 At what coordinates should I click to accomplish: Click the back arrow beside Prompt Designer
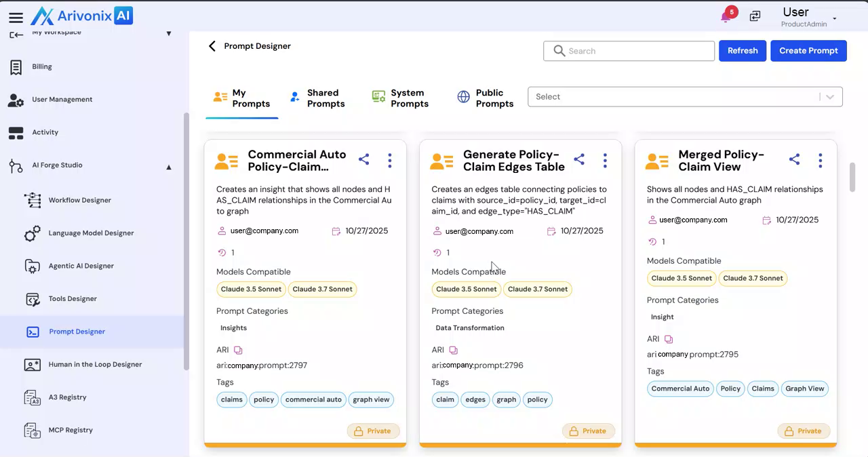[x=212, y=46]
